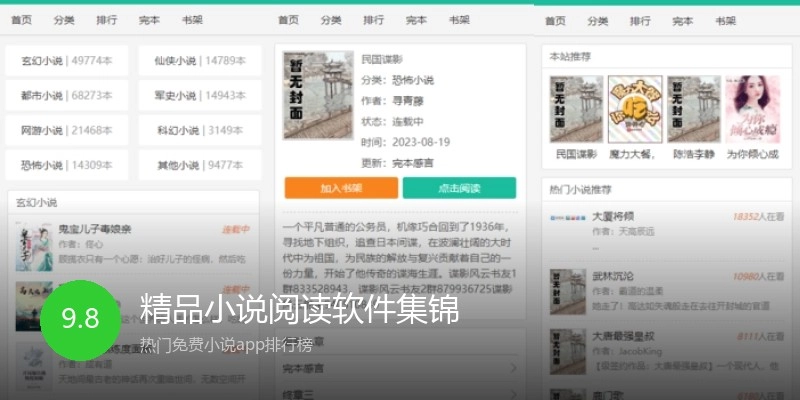Select 排行 on the 民国谍影 detail screen

[x=373, y=20]
